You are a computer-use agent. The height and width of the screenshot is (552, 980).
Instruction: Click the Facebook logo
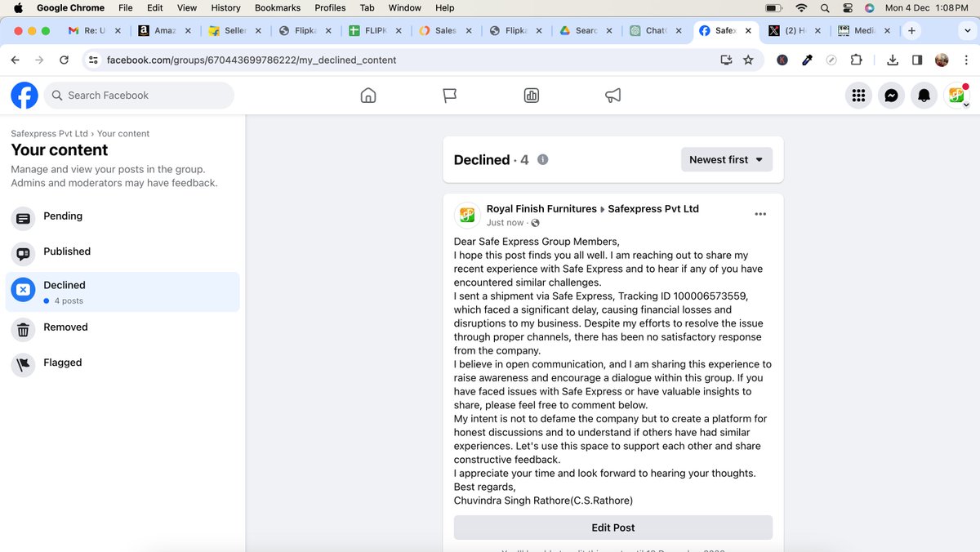pos(24,96)
